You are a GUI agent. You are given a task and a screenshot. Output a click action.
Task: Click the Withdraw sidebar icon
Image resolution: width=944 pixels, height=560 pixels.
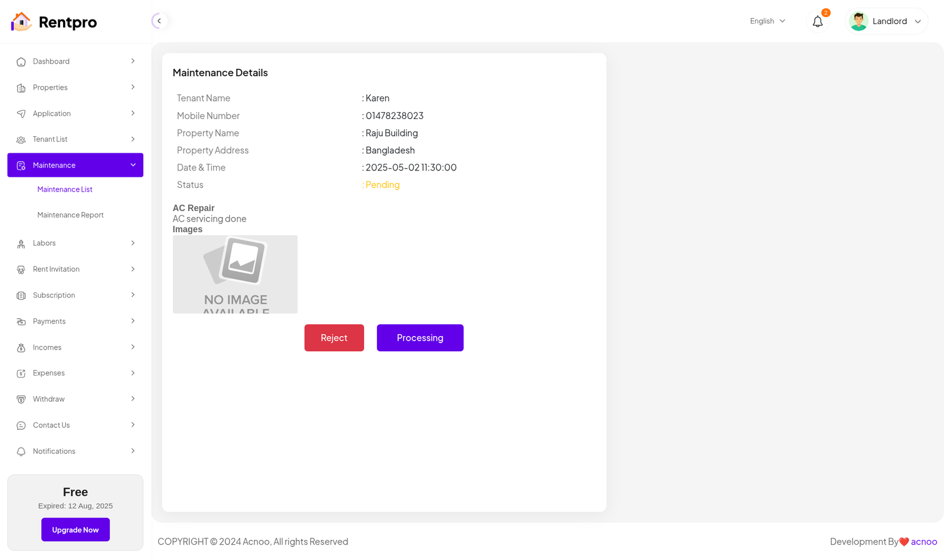point(21,400)
